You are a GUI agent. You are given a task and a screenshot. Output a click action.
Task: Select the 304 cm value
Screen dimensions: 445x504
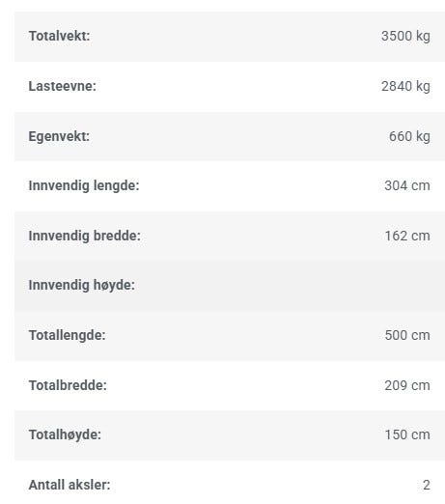pyautogui.click(x=407, y=185)
